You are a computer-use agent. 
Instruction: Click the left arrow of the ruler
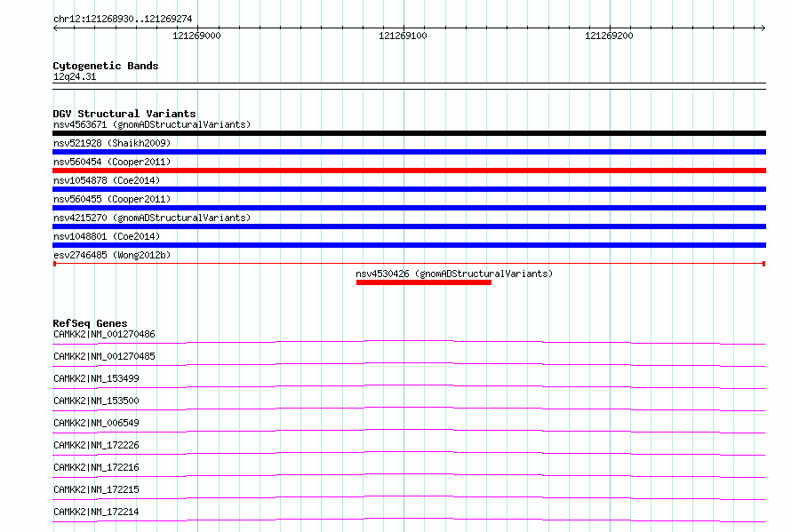click(55, 28)
